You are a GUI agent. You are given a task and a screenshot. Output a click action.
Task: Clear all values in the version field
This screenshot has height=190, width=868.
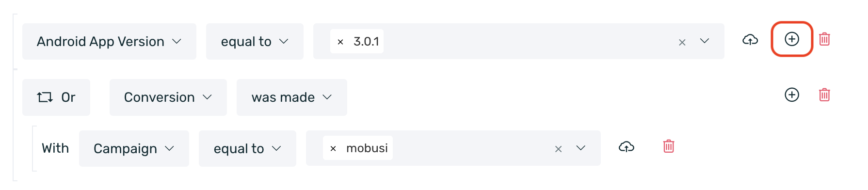[x=682, y=43]
